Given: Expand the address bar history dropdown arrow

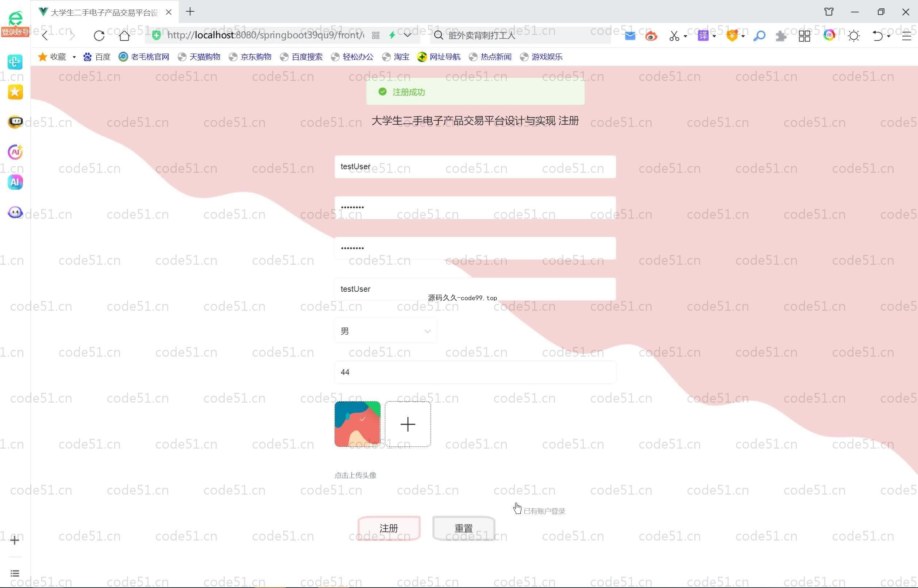Looking at the screenshot, I should 408,35.
